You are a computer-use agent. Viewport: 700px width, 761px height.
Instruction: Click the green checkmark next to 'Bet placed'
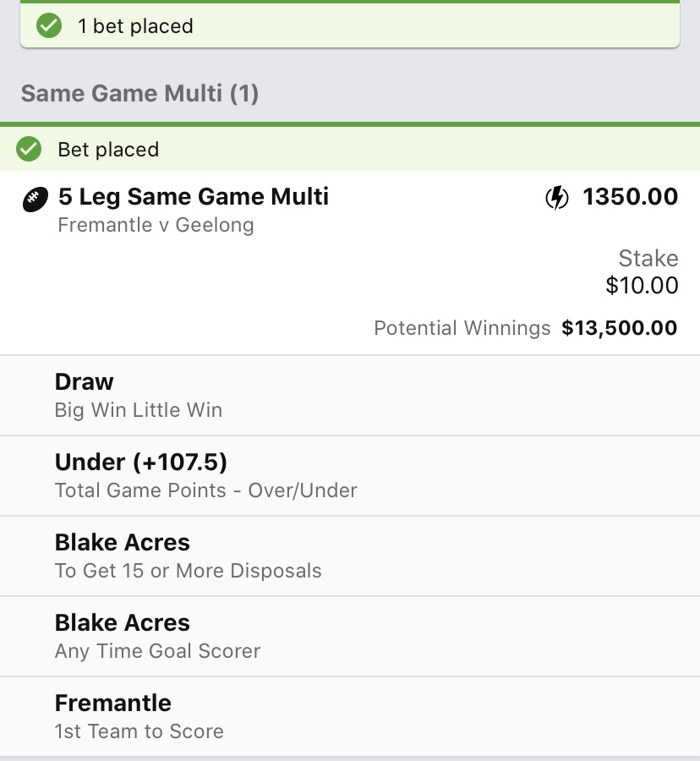[x=29, y=149]
